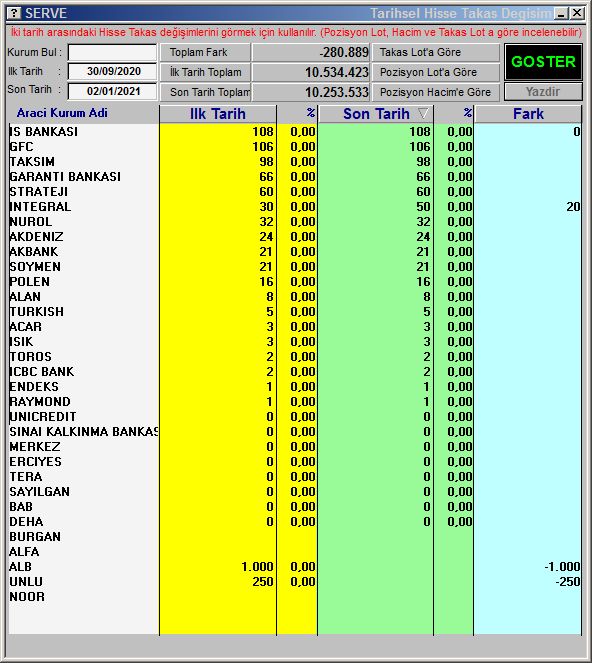Click the sort arrow on Son Tarih column
This screenshot has height=663, width=592.
tap(422, 113)
